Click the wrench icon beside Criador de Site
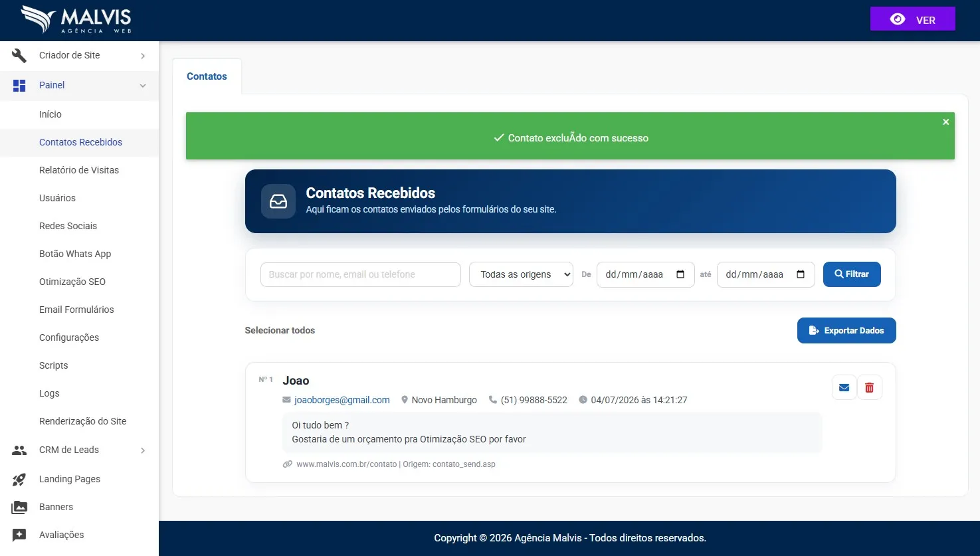Viewport: 980px width, 556px height. pyautogui.click(x=19, y=56)
